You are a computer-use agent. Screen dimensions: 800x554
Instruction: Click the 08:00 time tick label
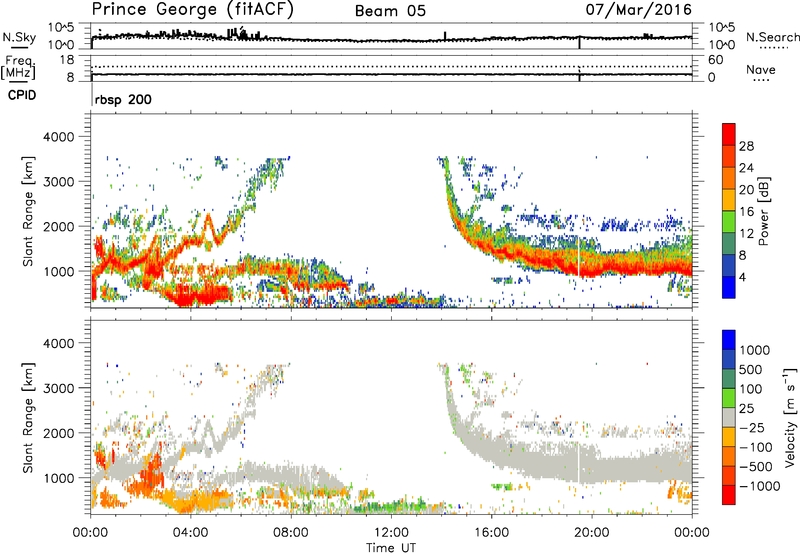coord(291,532)
